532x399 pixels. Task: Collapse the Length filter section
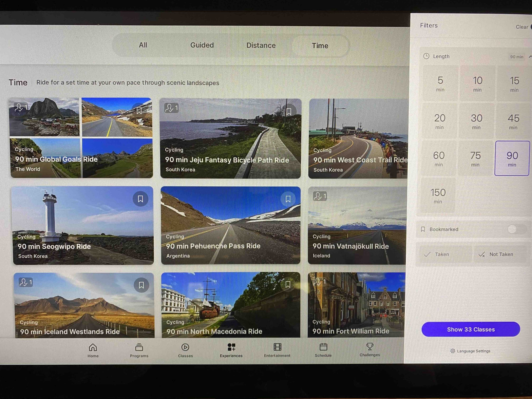[x=530, y=57]
